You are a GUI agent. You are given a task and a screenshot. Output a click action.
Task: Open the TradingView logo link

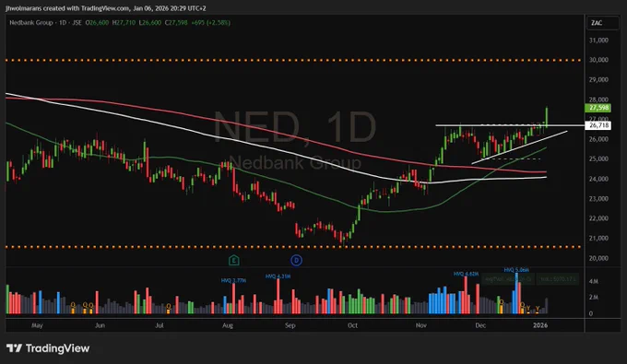coord(48,348)
